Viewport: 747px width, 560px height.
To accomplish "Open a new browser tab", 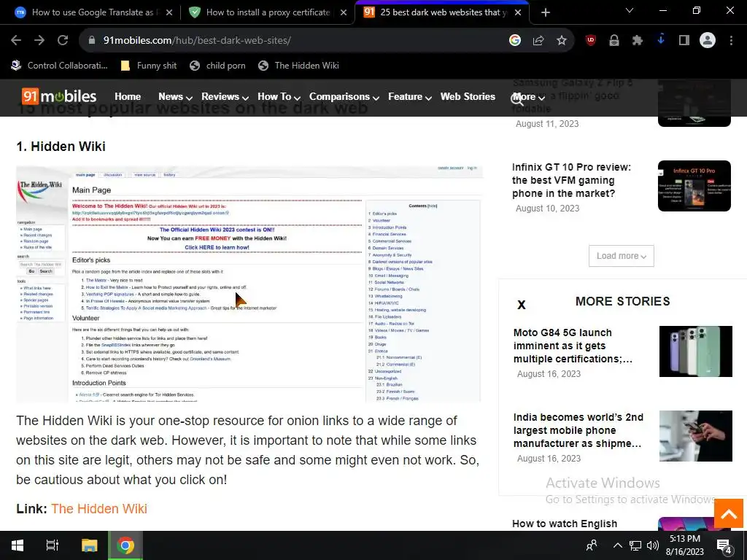I will [546, 12].
